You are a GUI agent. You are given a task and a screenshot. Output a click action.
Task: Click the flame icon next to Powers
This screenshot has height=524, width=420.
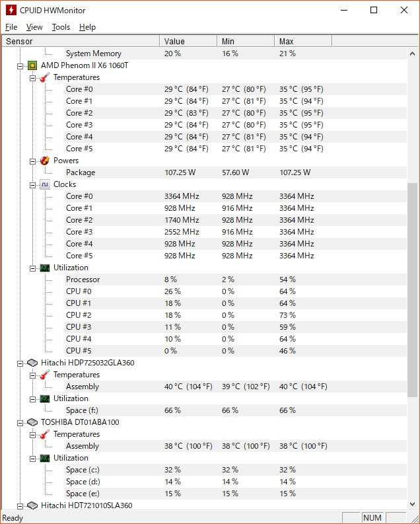(45, 161)
